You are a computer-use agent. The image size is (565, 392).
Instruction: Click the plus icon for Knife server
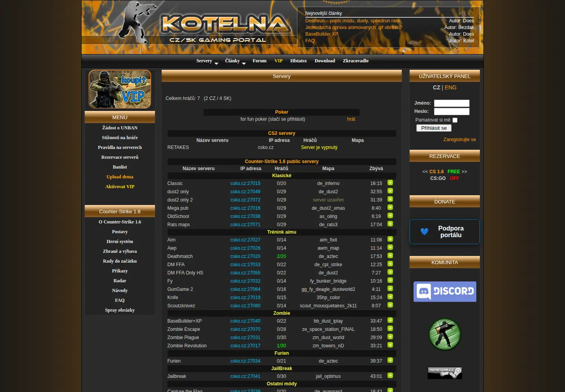[390, 297]
